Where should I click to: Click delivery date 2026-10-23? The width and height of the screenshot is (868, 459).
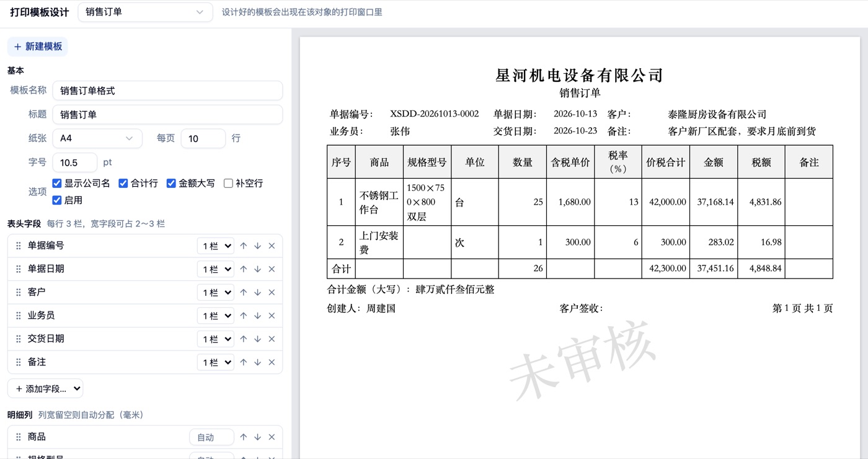pyautogui.click(x=575, y=131)
